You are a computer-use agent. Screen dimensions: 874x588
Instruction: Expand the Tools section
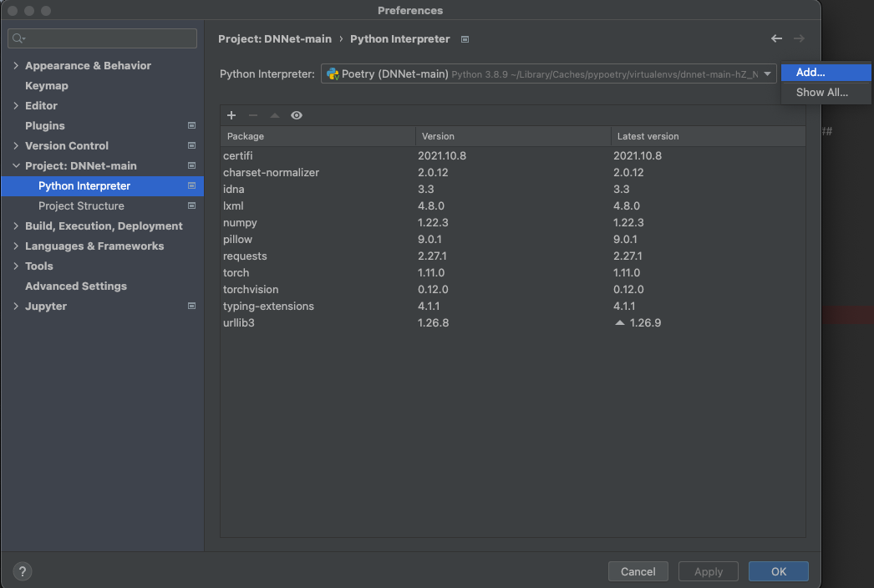coord(16,266)
